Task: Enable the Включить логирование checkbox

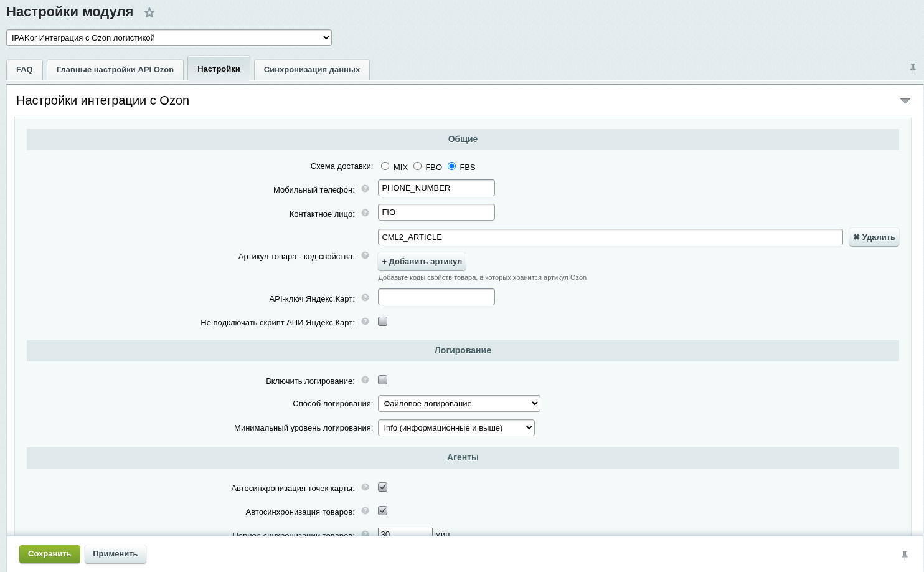Action: [383, 380]
